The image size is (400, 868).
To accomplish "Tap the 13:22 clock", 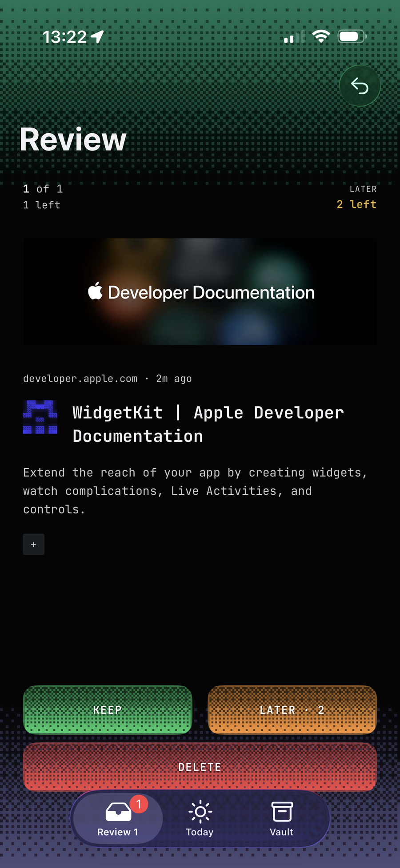I will tap(65, 37).
